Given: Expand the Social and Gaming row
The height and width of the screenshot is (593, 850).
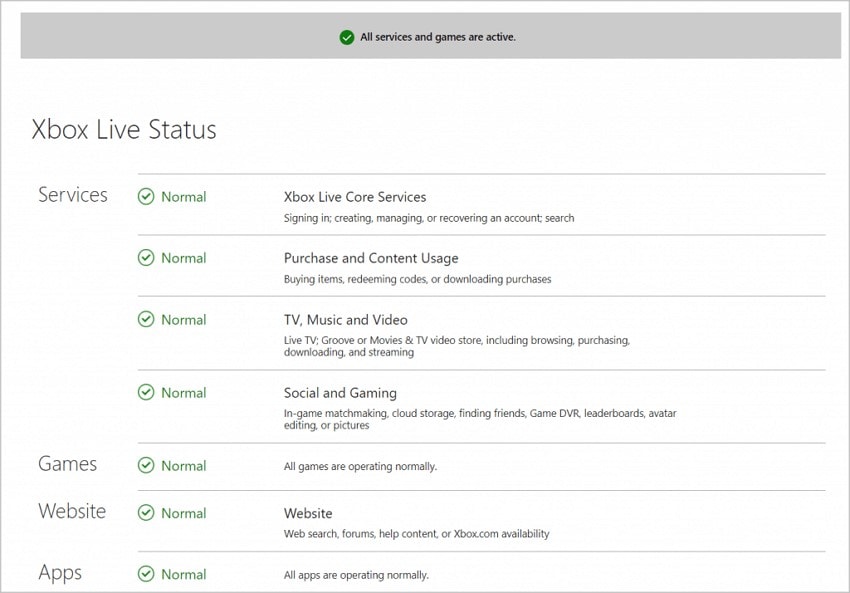Looking at the screenshot, I should point(342,393).
